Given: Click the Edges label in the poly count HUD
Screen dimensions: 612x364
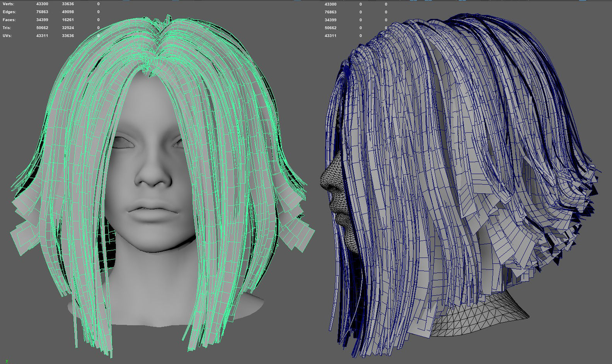Looking at the screenshot, I should [x=9, y=12].
